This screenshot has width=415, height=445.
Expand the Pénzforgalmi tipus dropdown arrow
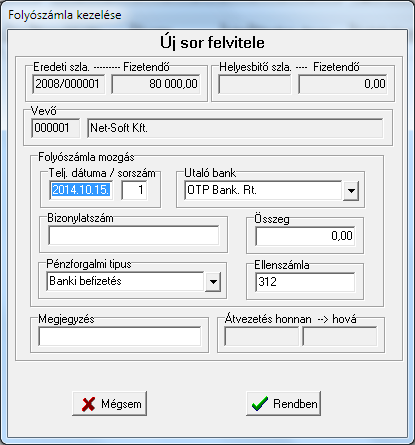(213, 282)
